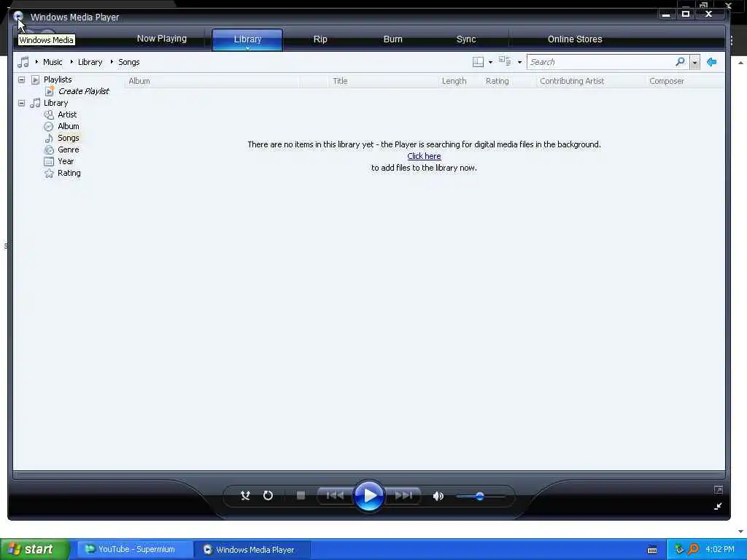Click the magnifier search icon
The height and width of the screenshot is (560, 747).
coord(681,62)
